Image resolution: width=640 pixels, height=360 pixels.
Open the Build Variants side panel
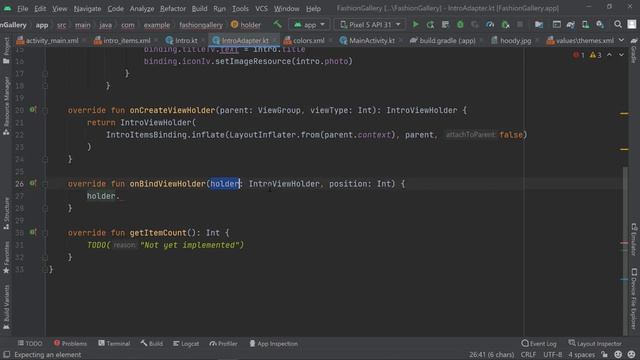6,307
